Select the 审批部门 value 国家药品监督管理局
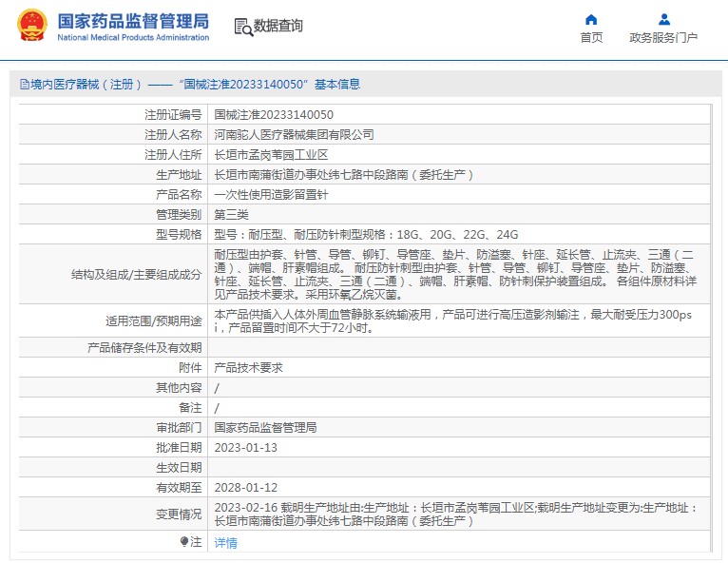728x563 pixels. [265, 428]
